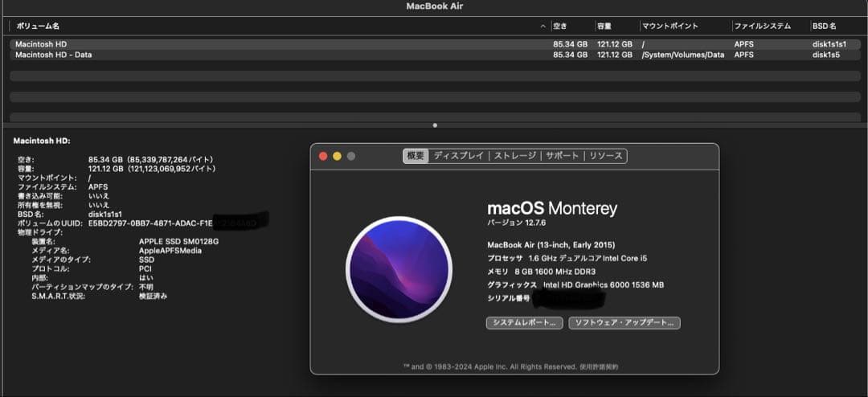The height and width of the screenshot is (397, 868).
Task: Click the システムレポート button
Action: click(x=524, y=323)
